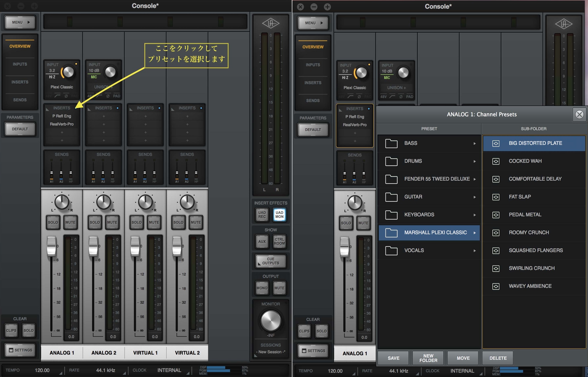588x377 pixels.
Task: Click the DELETE button
Action: [498, 358]
